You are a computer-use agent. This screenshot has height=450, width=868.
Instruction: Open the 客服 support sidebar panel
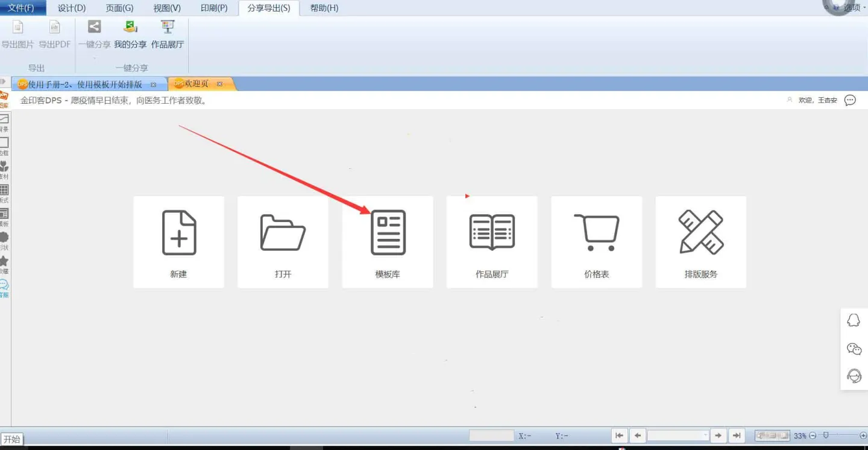click(4, 288)
